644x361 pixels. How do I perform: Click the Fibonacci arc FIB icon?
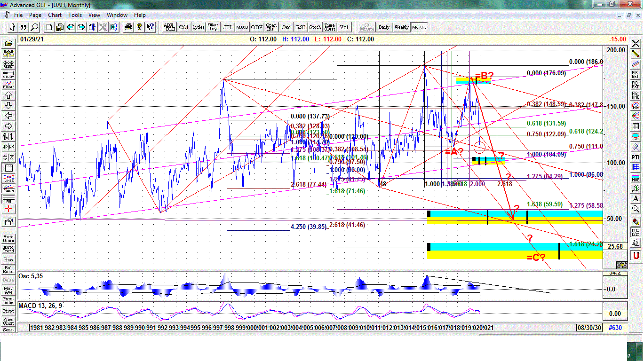point(636,105)
